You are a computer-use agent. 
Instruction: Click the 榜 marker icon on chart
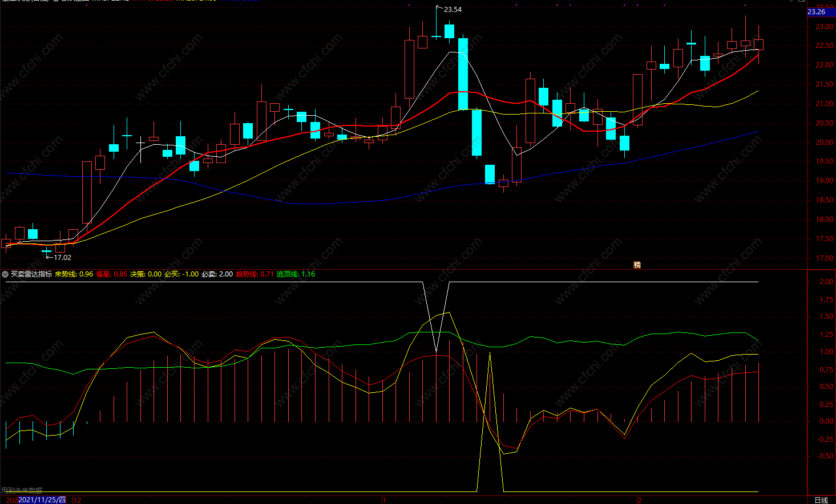(637, 265)
